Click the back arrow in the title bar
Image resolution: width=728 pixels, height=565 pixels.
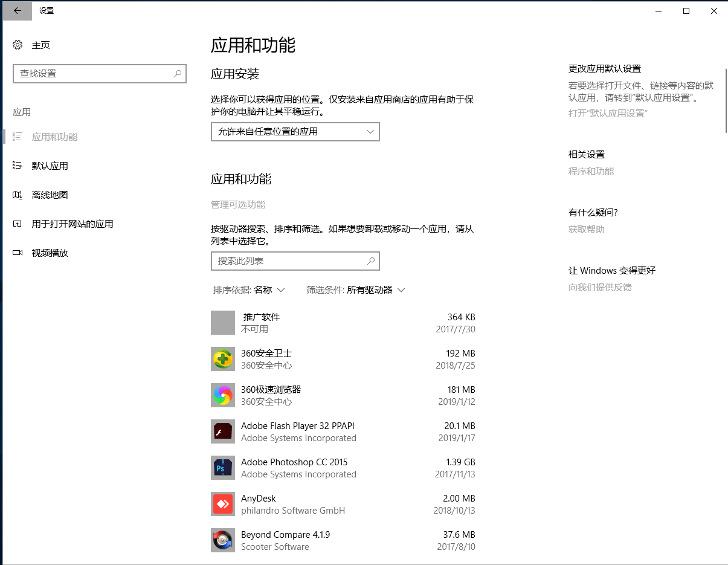(x=17, y=11)
